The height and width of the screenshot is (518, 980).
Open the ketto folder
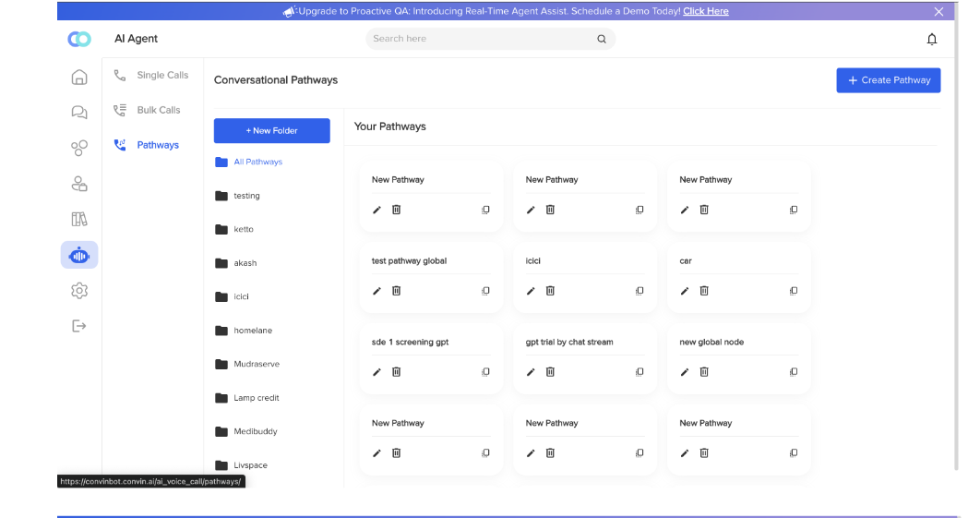234,230
